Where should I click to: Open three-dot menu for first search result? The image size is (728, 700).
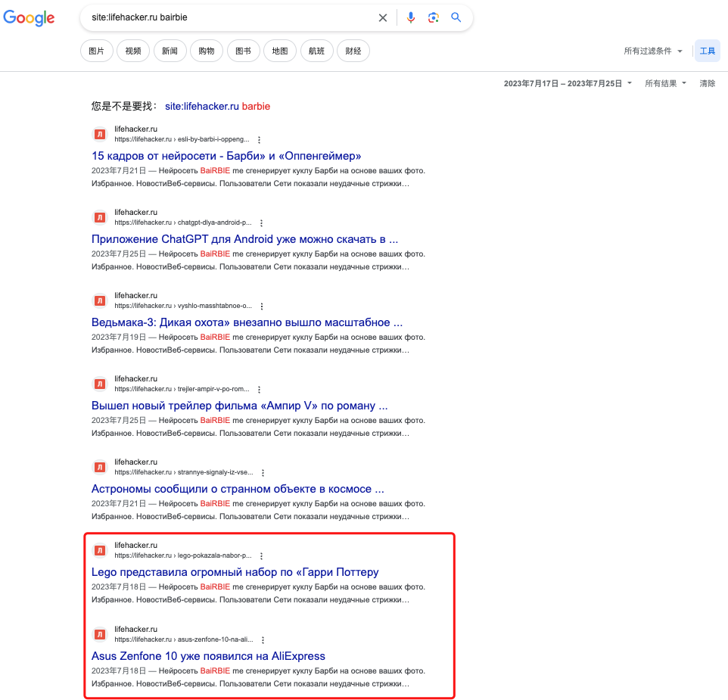click(x=259, y=140)
